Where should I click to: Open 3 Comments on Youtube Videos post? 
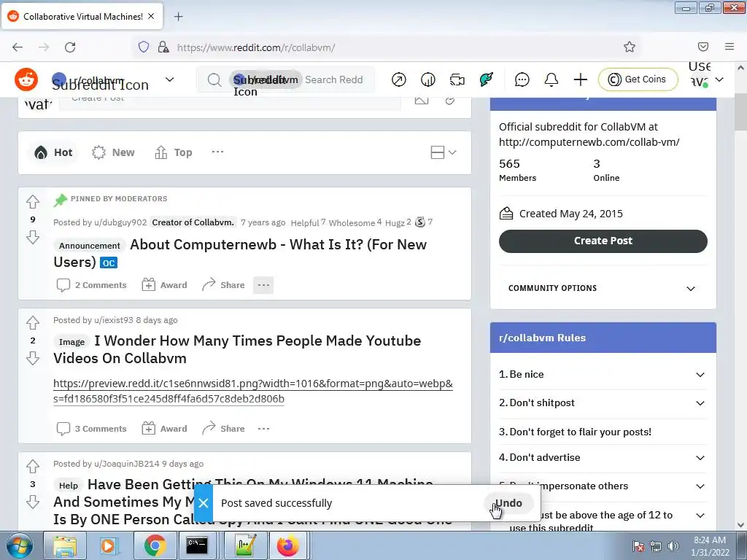pos(91,429)
